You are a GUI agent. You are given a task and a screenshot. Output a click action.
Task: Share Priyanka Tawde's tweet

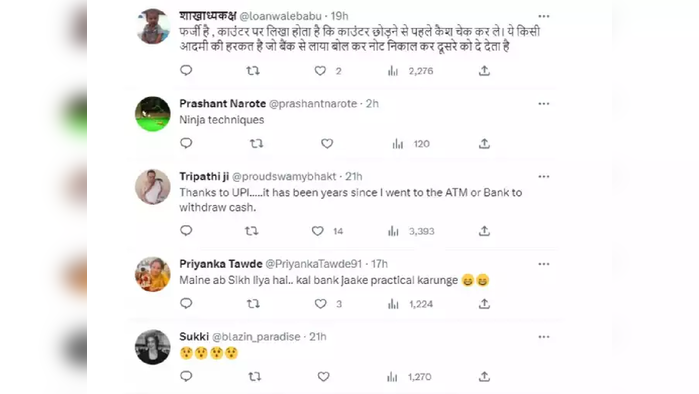(x=484, y=304)
